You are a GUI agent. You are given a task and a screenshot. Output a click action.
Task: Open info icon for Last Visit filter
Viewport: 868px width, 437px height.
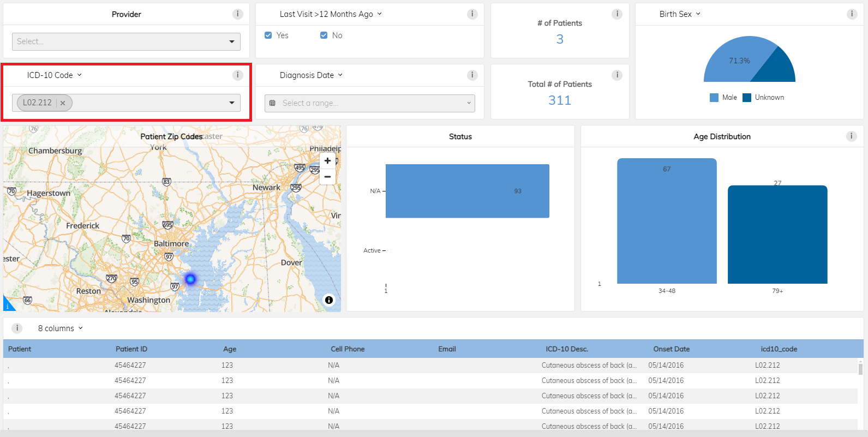click(472, 14)
